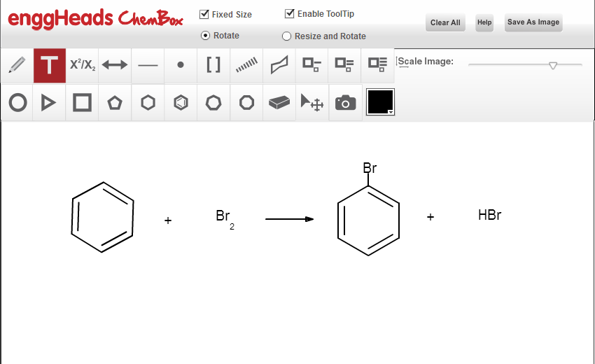Choose the pentagon ring tool
This screenshot has height=364, width=595.
(115, 103)
